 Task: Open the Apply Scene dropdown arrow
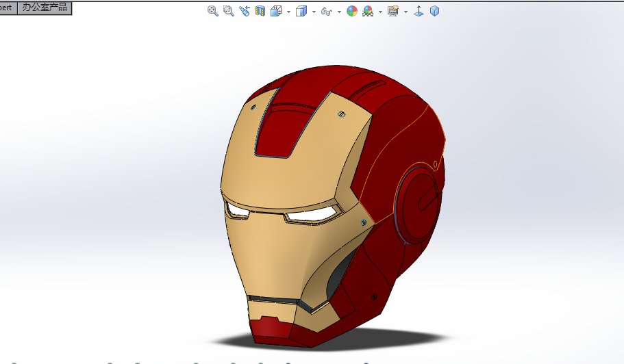[380, 12]
